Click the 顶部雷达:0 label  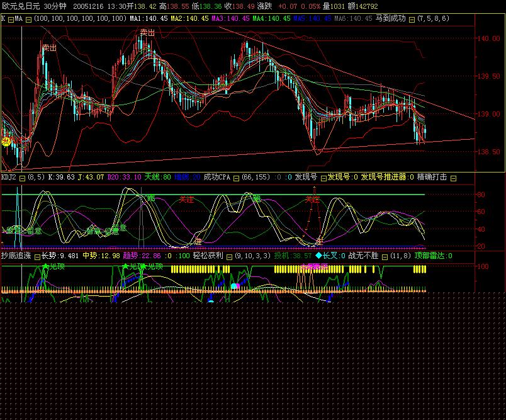pyautogui.click(x=434, y=256)
